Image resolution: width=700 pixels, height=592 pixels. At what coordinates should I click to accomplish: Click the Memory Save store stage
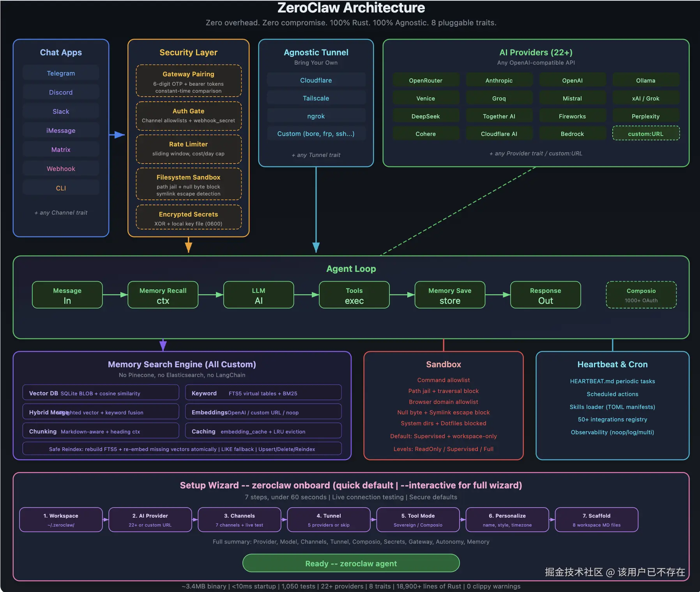coord(450,295)
